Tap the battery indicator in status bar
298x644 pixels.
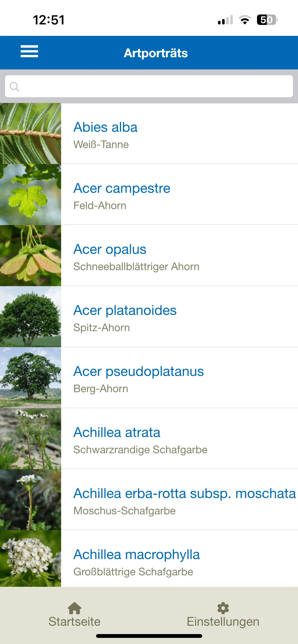tap(267, 20)
